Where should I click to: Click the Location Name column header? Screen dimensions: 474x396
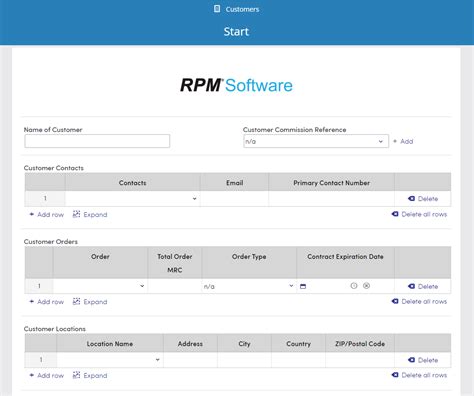pos(110,344)
